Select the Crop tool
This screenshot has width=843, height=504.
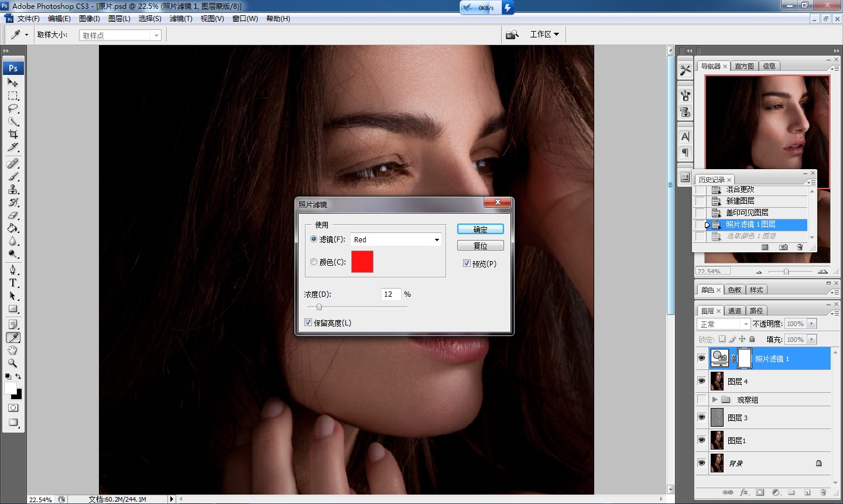[x=13, y=134]
